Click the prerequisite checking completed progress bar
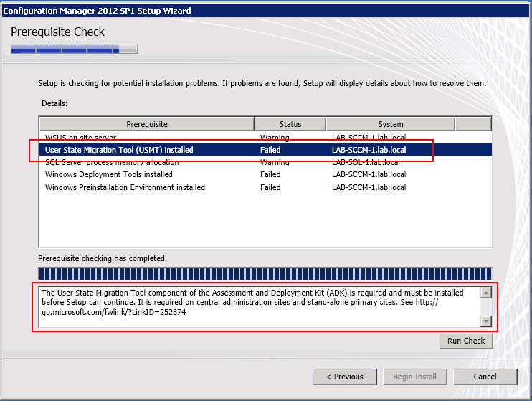The height and width of the screenshot is (401, 532). pyautogui.click(x=265, y=274)
